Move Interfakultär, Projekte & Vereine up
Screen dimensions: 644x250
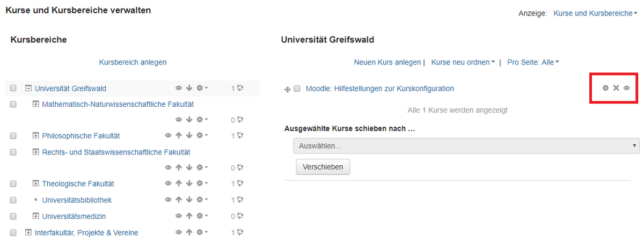coord(189,233)
